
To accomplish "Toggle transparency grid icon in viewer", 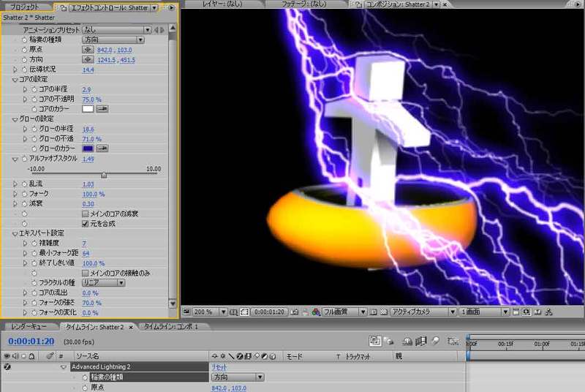I will (383, 312).
